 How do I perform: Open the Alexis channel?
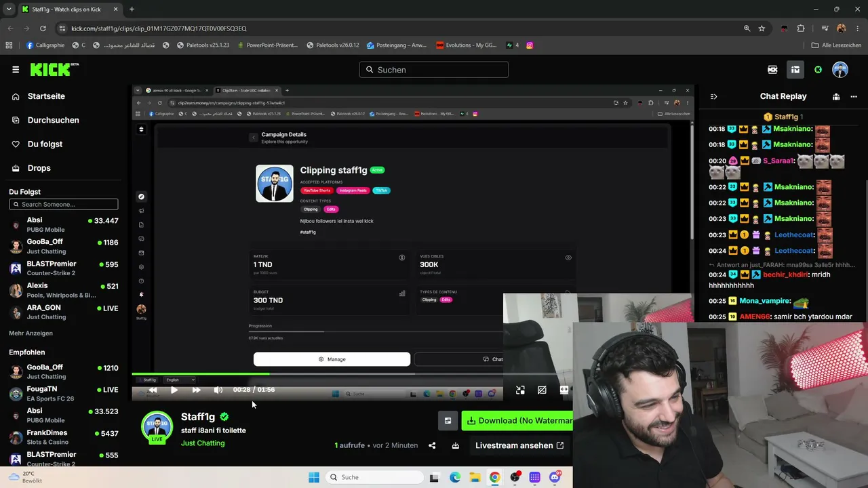tap(64, 289)
